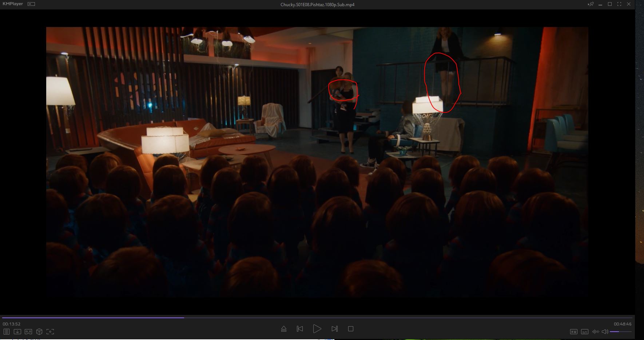Capture screenshot with focus frame icon

point(50,332)
